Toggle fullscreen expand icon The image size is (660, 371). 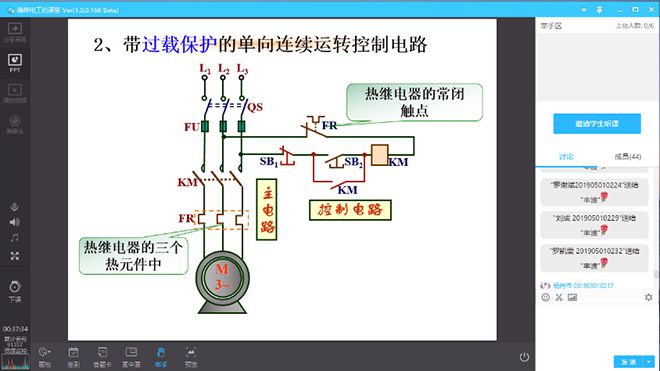[14, 256]
